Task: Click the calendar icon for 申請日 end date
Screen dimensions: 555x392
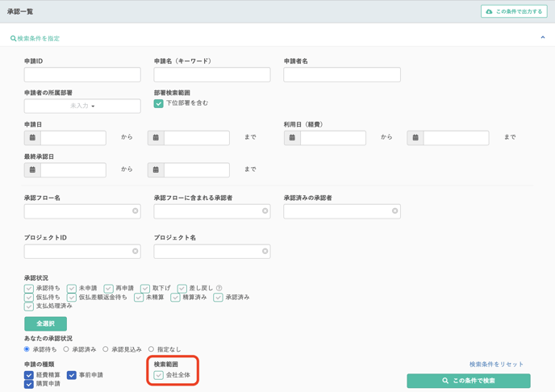Action: 156,138
